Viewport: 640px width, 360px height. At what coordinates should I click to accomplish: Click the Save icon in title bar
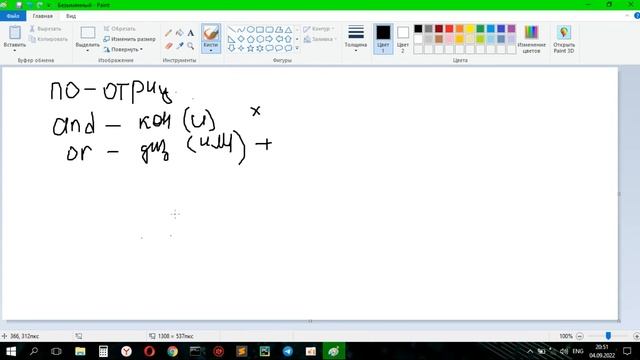(19, 5)
